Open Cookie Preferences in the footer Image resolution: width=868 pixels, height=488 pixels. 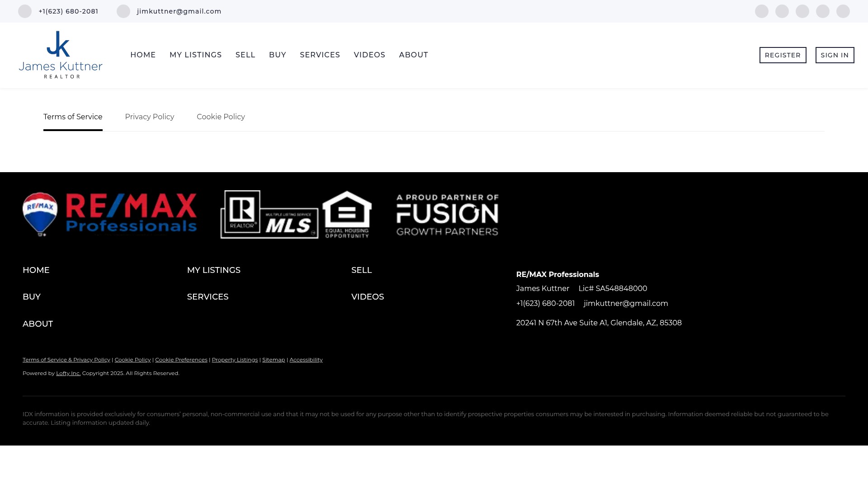tap(181, 360)
